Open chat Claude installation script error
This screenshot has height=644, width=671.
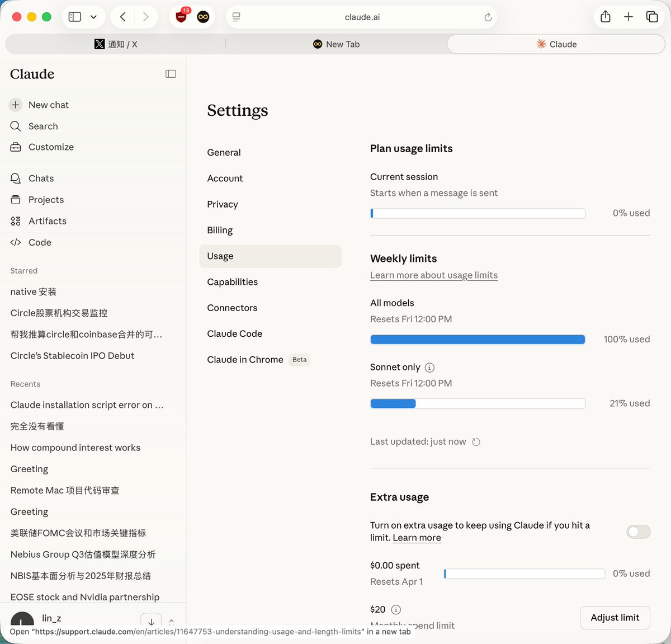point(87,405)
